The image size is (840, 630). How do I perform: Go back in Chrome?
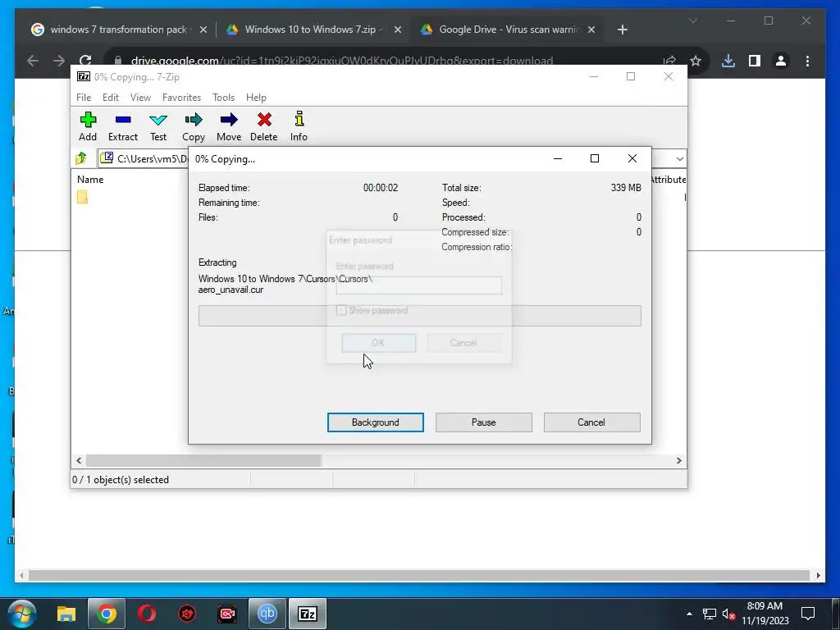(33, 61)
